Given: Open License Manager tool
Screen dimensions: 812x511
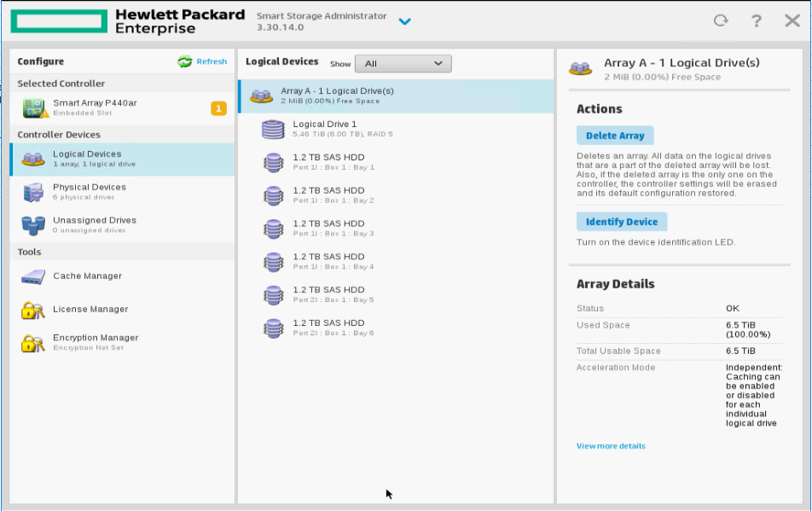Looking at the screenshot, I should pos(122,310).
